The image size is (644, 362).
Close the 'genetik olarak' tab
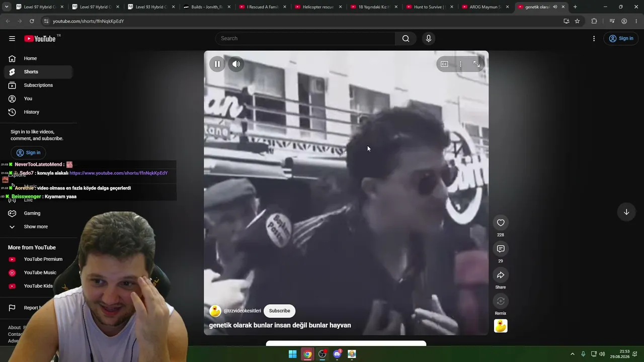[x=563, y=7]
